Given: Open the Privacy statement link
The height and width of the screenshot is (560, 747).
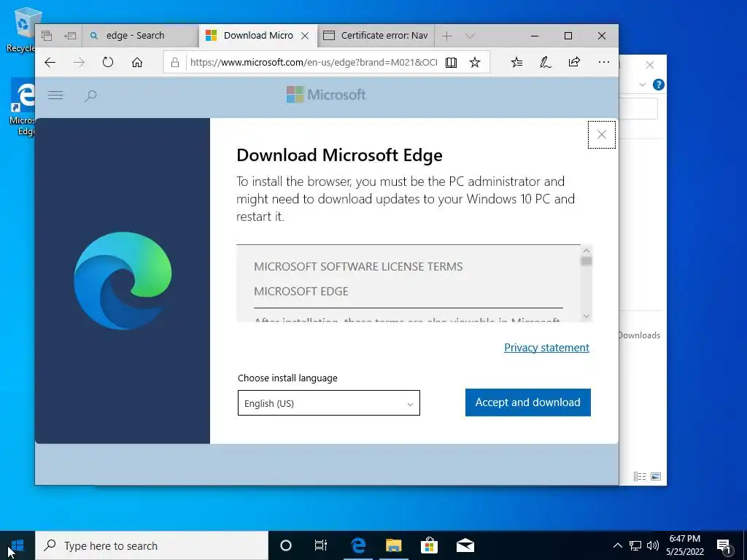Looking at the screenshot, I should click(546, 348).
